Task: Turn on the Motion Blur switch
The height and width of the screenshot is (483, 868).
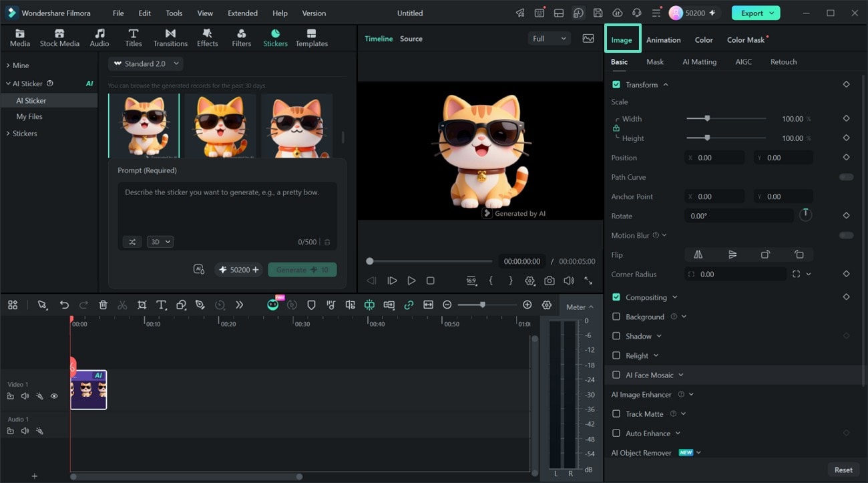Action: click(846, 235)
